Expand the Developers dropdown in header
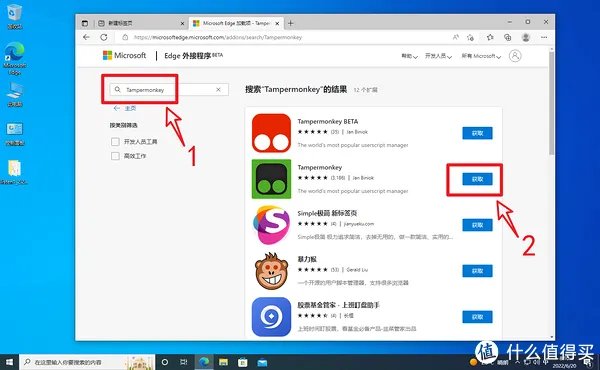Viewport: 600px width, 370px height. pos(438,56)
